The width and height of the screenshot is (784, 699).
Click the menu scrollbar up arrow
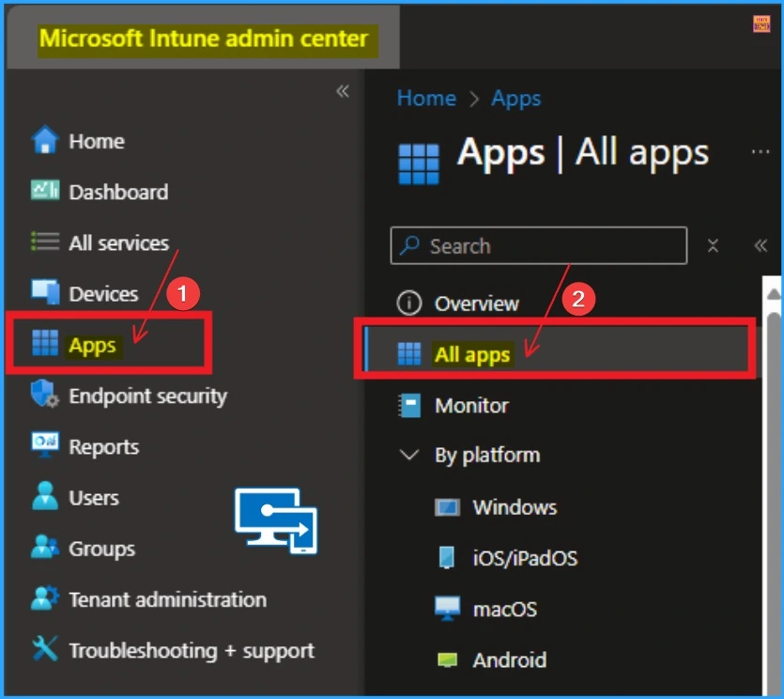tap(773, 293)
